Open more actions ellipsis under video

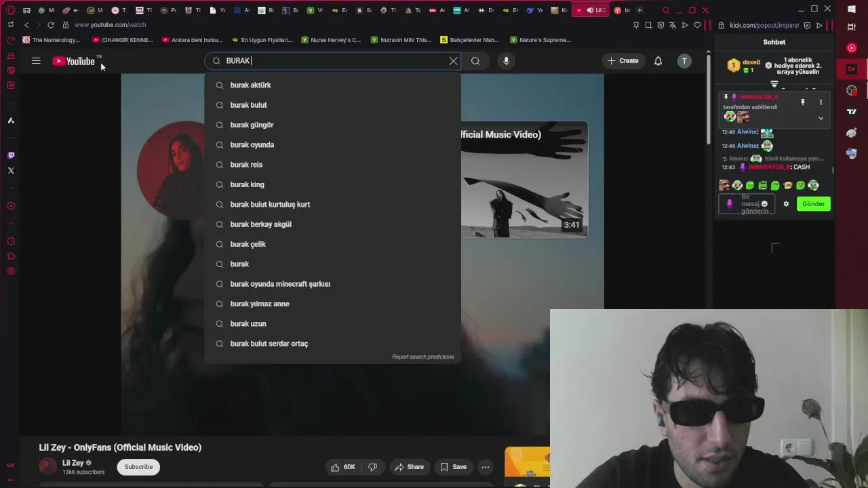[486, 467]
